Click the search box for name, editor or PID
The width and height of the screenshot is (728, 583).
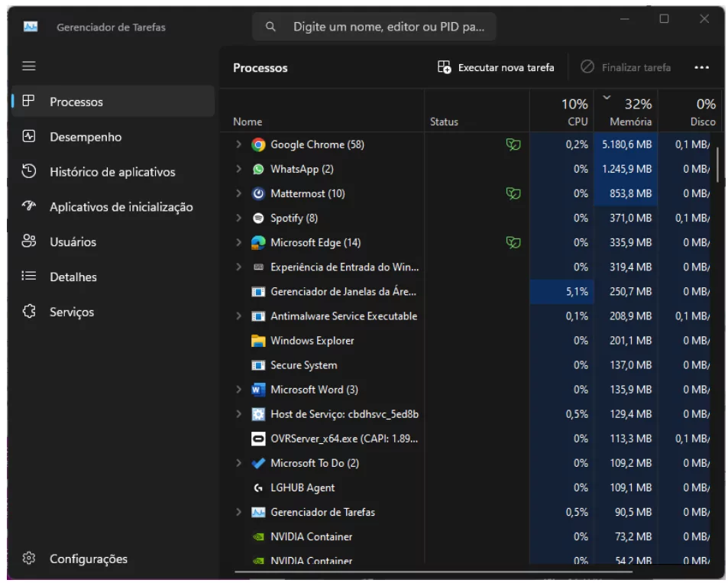374,27
